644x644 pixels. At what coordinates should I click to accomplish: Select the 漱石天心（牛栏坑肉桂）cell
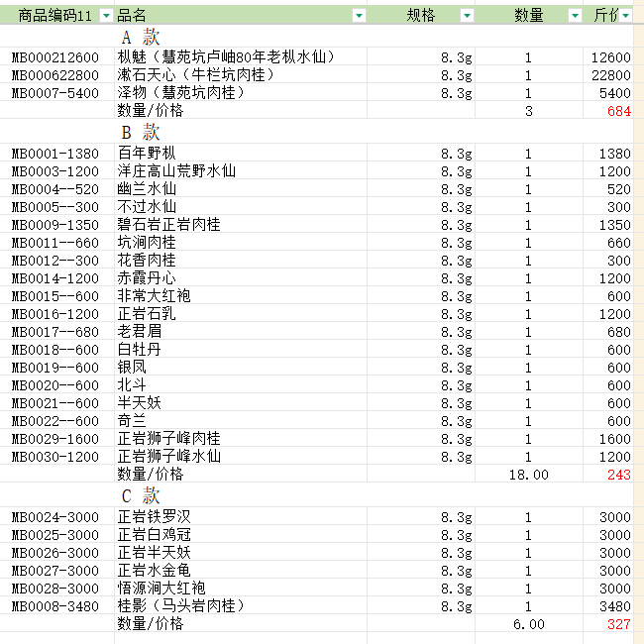point(241,74)
